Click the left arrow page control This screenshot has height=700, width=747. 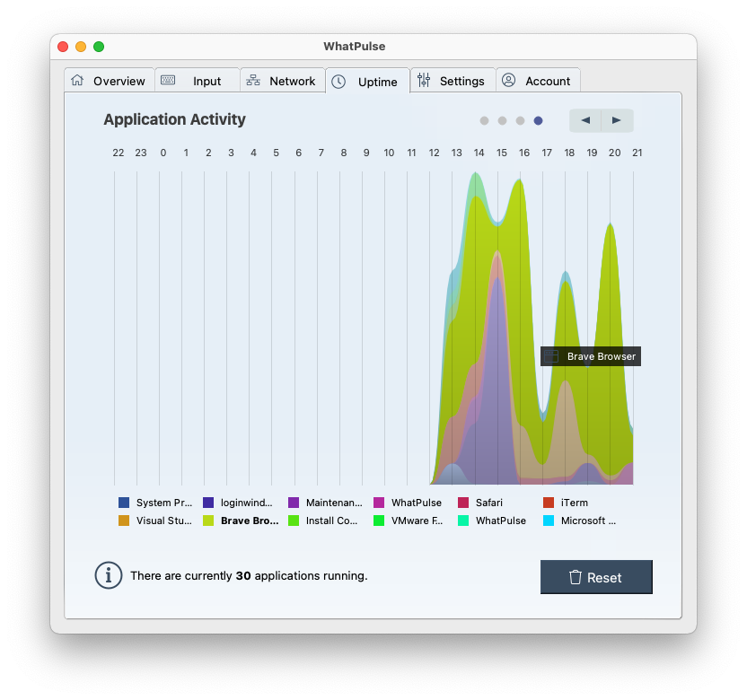[x=585, y=120]
